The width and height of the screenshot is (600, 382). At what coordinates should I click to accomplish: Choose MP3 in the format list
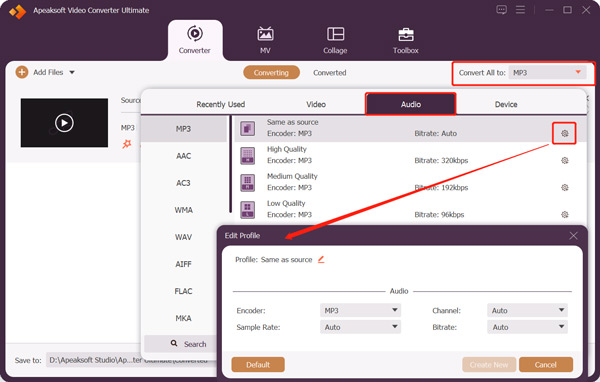[x=184, y=129]
